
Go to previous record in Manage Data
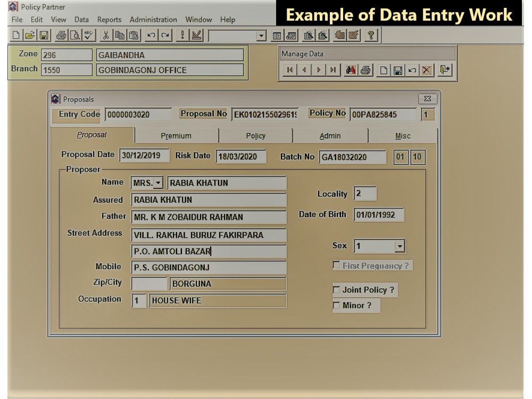click(x=304, y=70)
